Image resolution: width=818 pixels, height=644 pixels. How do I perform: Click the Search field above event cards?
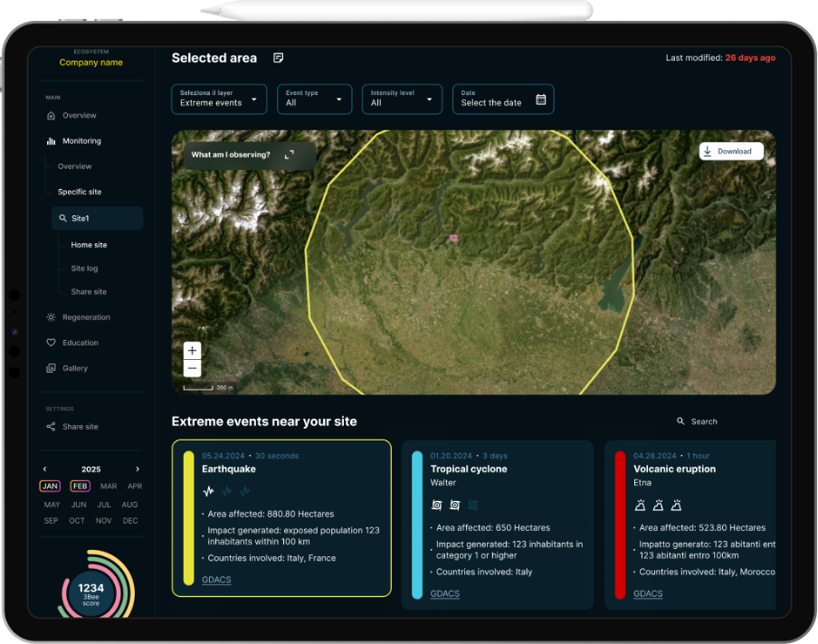click(x=703, y=421)
